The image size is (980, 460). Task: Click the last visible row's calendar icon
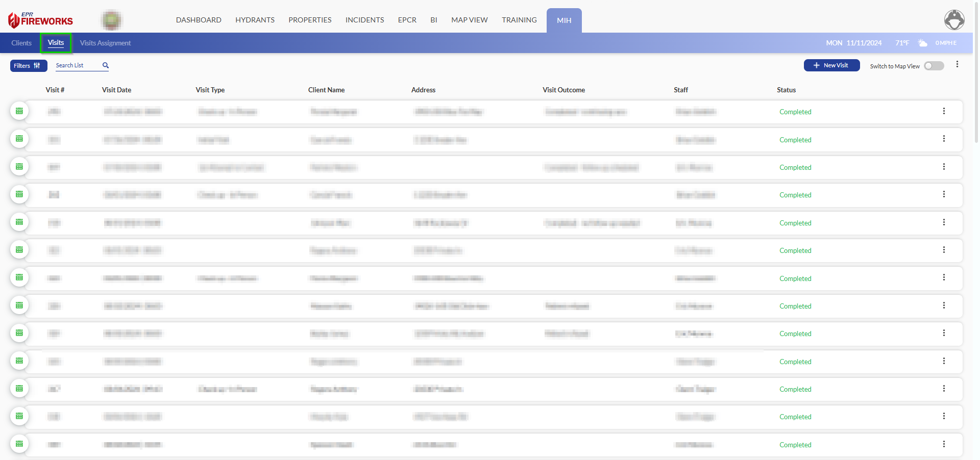19,444
